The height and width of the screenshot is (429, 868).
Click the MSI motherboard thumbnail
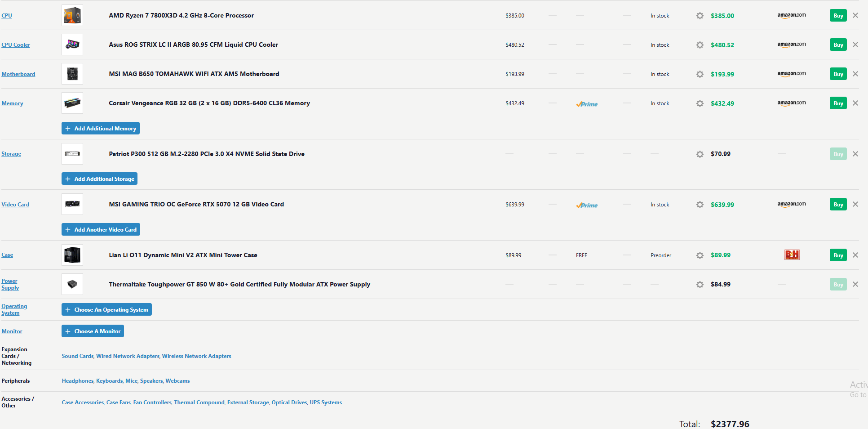72,74
